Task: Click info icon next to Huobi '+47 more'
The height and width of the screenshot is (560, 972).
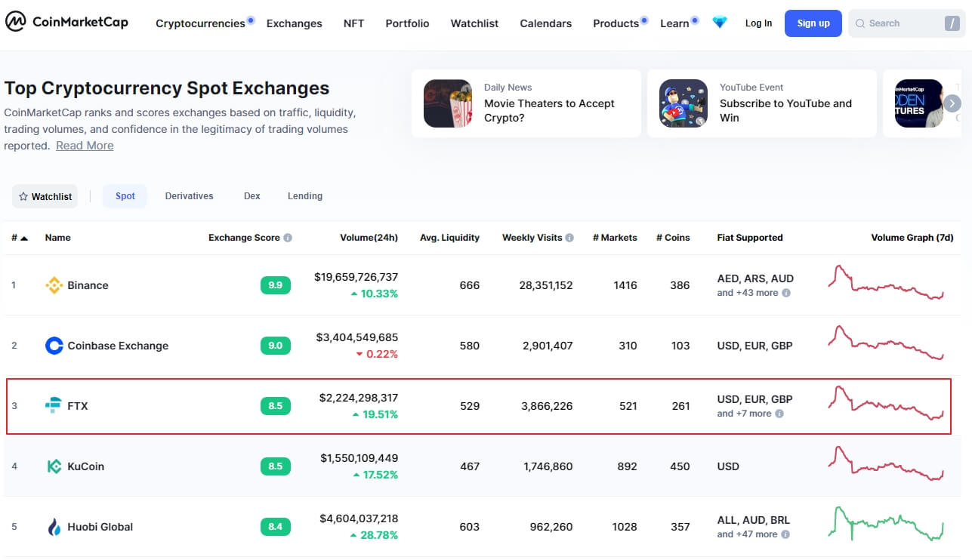Action: tap(786, 534)
